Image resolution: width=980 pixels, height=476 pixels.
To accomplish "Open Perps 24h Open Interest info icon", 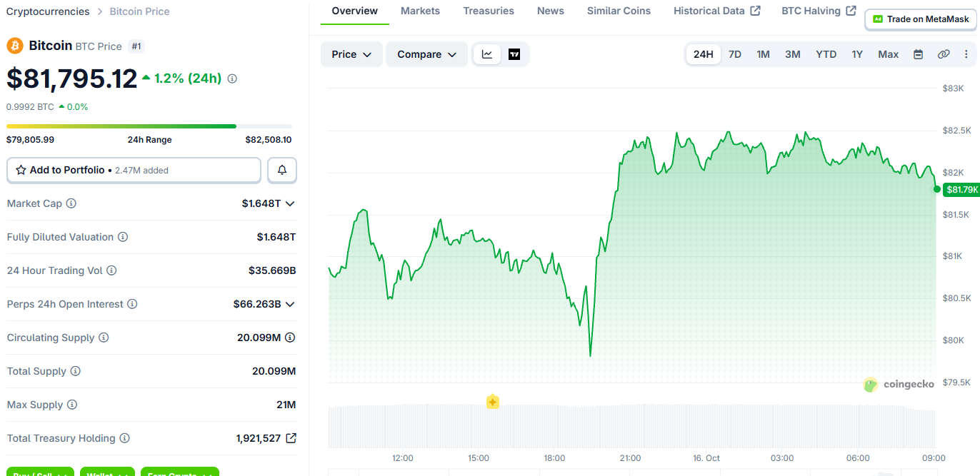I will pyautogui.click(x=131, y=304).
